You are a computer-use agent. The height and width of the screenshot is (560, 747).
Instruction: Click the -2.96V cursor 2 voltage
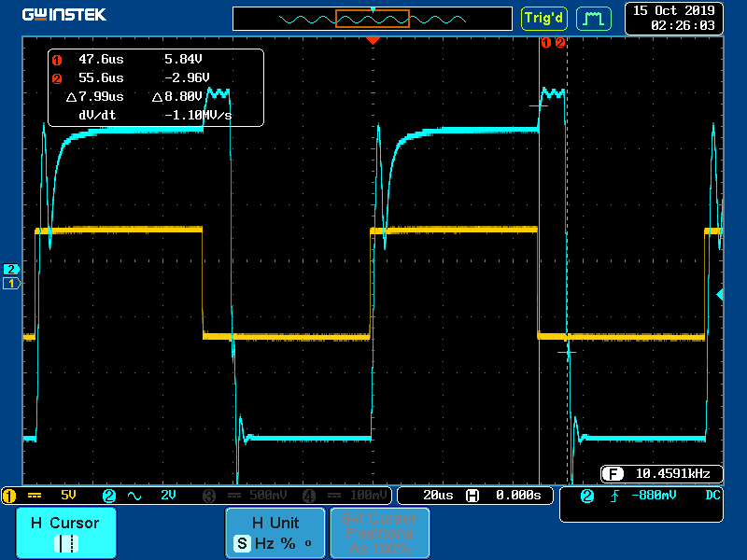tap(187, 77)
